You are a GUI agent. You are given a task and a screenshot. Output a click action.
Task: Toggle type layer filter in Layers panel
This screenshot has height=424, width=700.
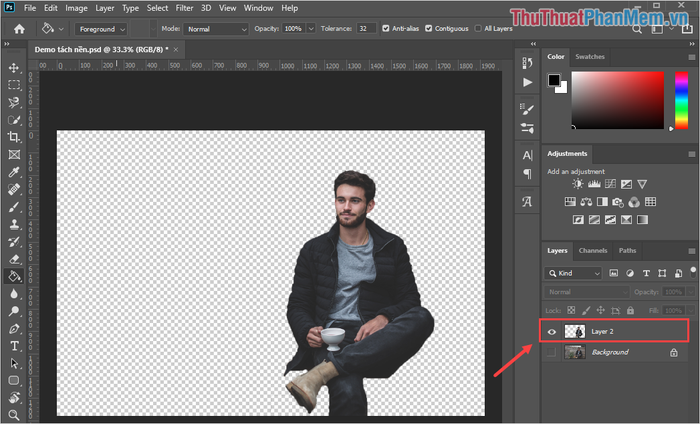pos(646,273)
